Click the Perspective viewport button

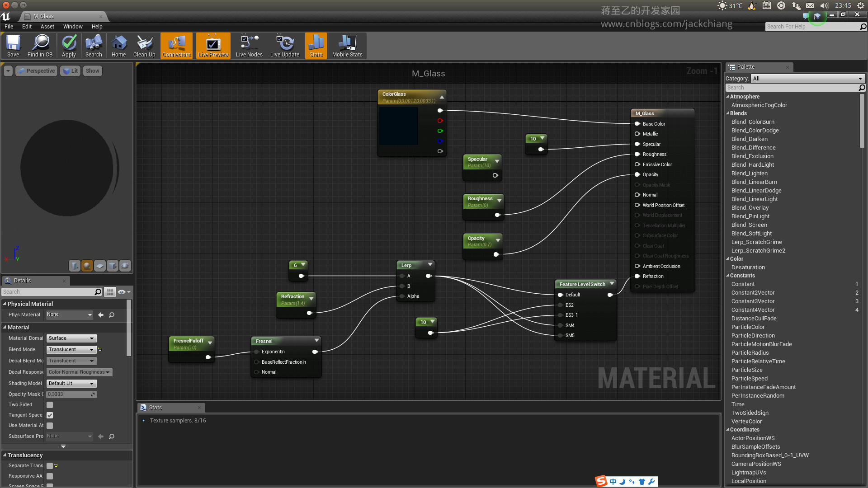coord(37,71)
